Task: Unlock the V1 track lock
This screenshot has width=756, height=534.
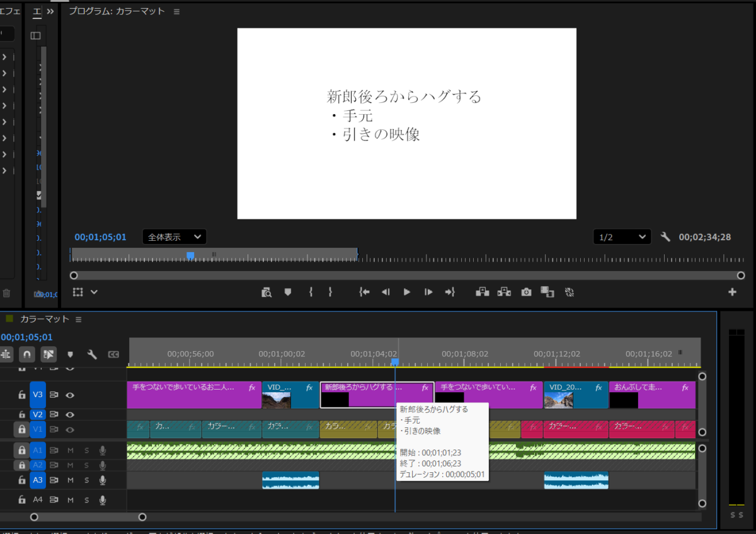Action: click(x=21, y=429)
